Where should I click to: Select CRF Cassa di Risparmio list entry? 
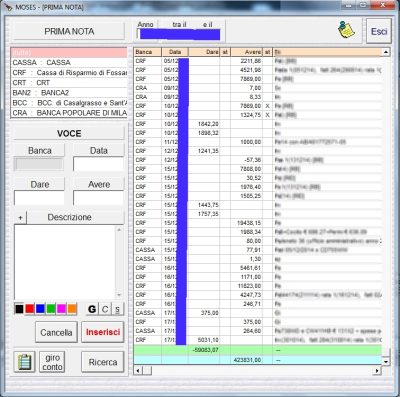pyautogui.click(x=69, y=73)
